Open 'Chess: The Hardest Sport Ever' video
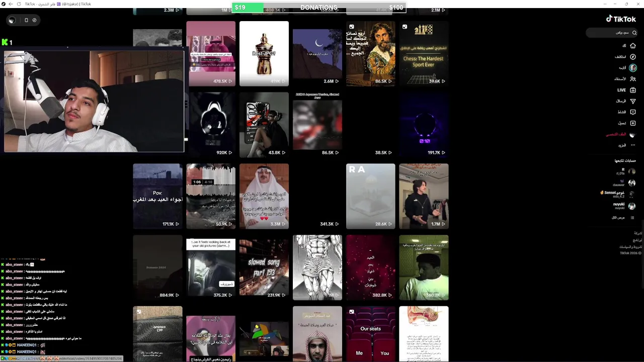 pos(424,53)
